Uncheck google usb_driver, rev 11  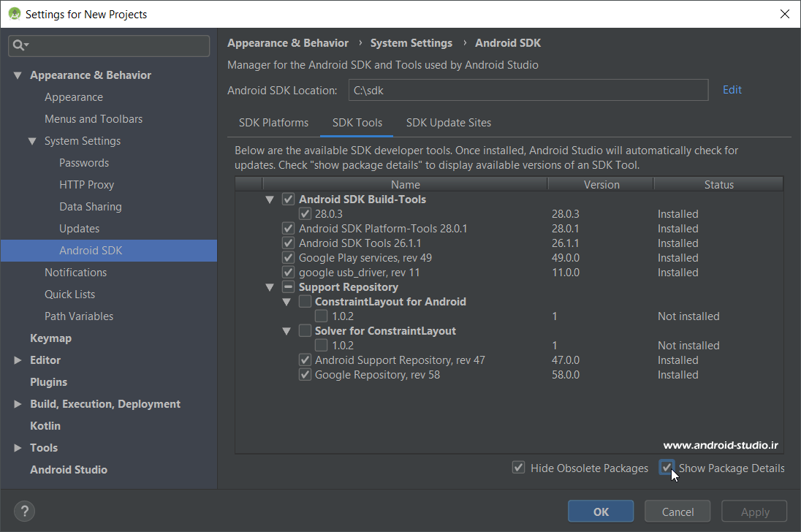(288, 272)
